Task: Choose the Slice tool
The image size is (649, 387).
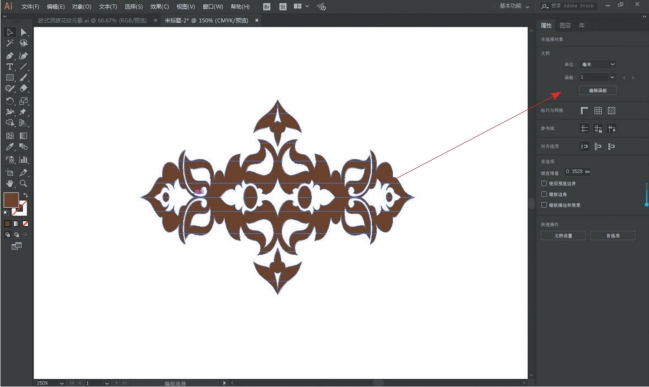Action: (24, 172)
